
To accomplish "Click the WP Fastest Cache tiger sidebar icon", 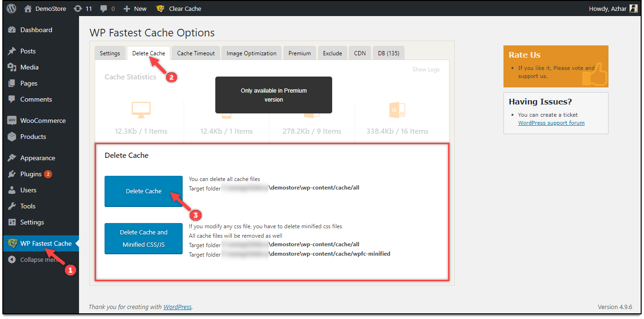I will pyautogui.click(x=12, y=243).
